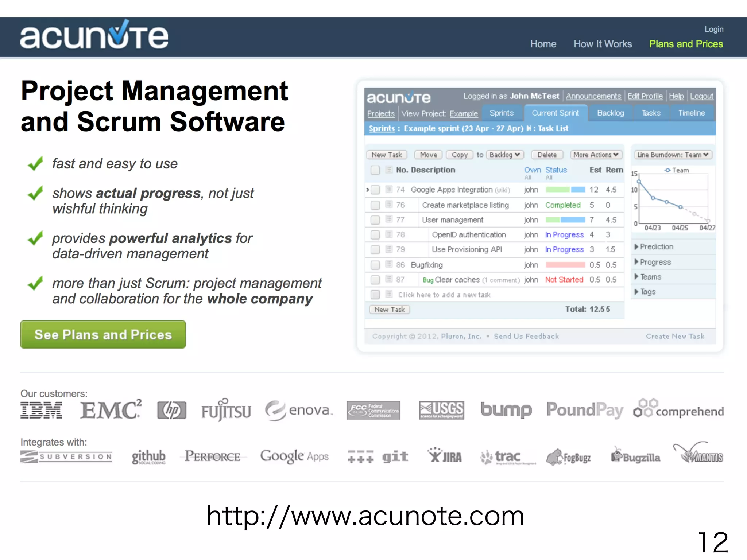Click the JIRA integration logo

[x=445, y=455]
